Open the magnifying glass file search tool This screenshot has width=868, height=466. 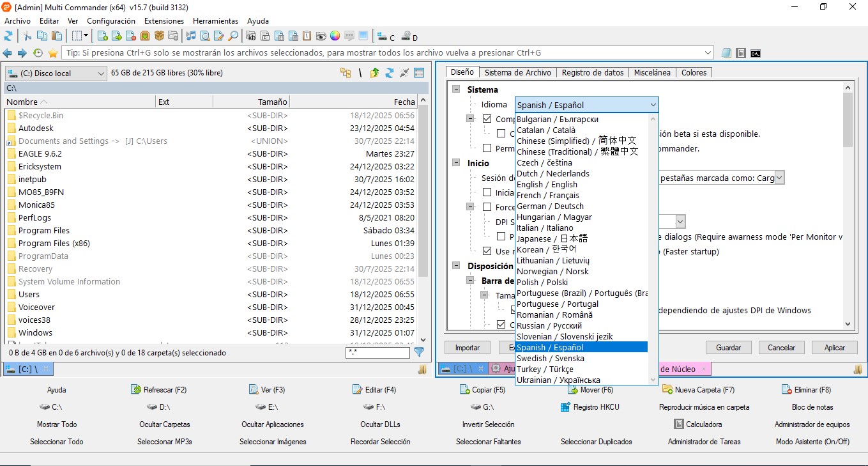[233, 36]
